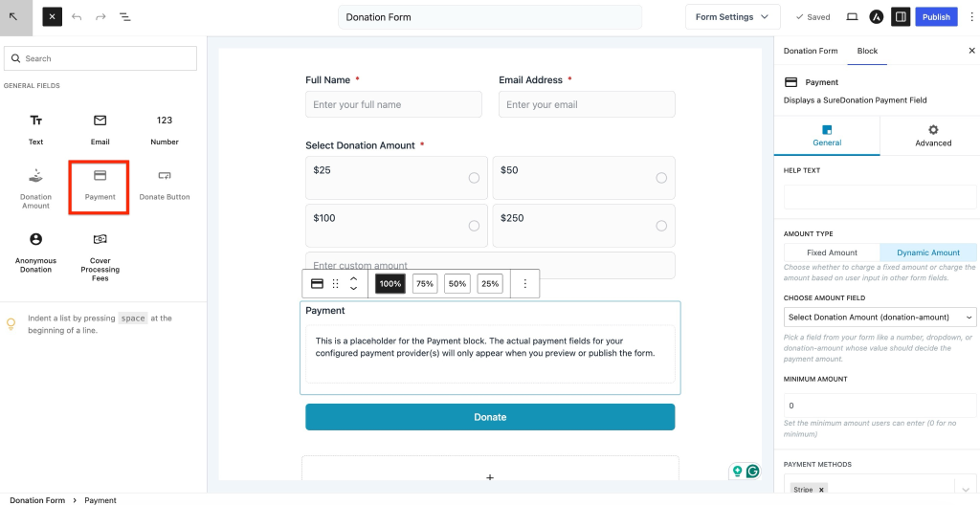Image resolution: width=980 pixels, height=505 pixels.
Task: Insert the Cover Processing Fees block
Action: click(100, 257)
